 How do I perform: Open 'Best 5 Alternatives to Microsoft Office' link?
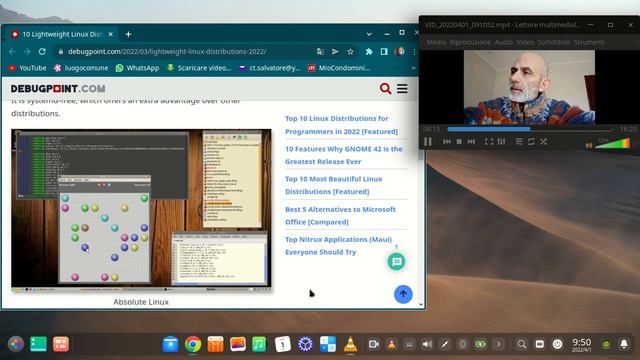click(340, 216)
